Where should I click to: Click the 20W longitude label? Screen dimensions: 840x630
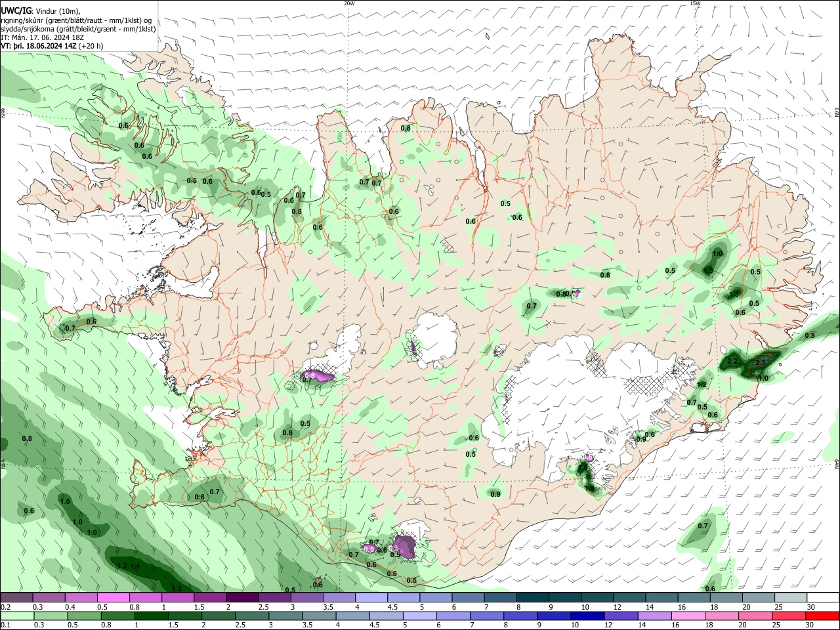[x=349, y=3]
